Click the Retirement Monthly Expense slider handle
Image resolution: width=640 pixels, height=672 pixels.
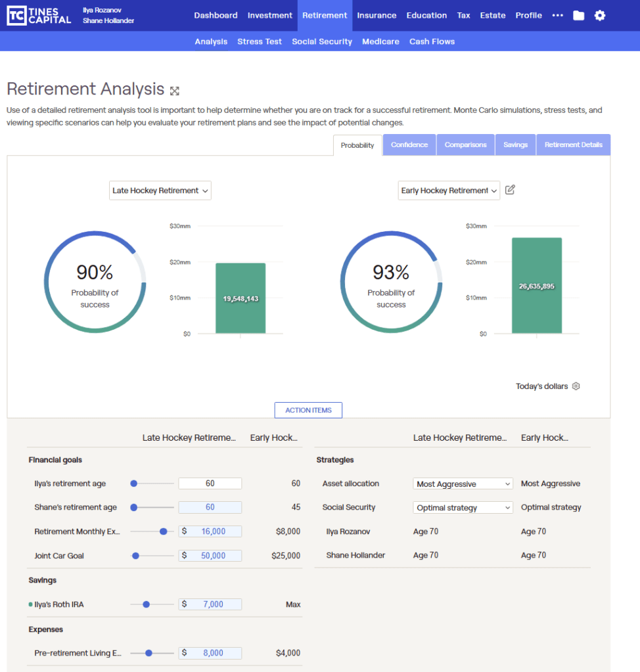(163, 531)
